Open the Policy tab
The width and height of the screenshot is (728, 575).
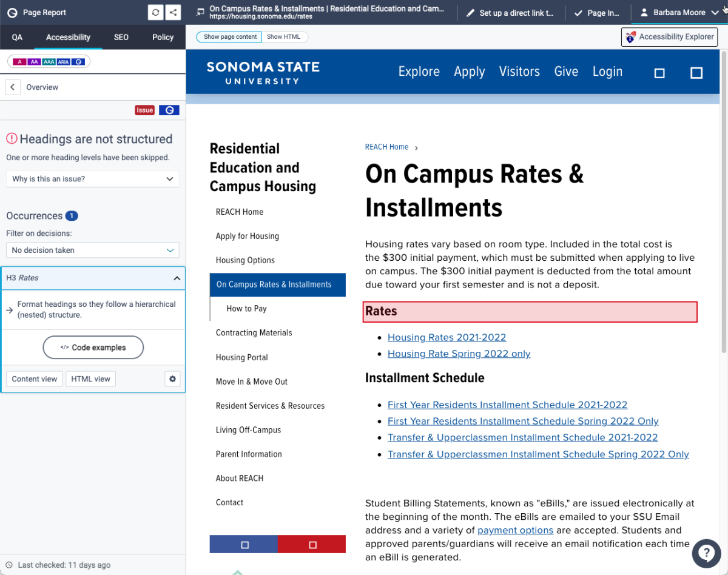tap(163, 37)
